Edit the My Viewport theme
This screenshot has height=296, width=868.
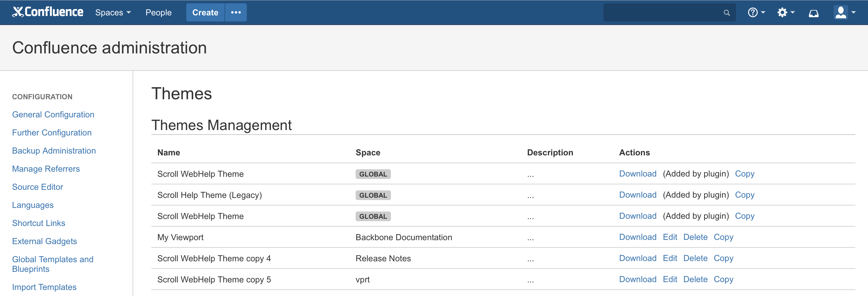669,237
